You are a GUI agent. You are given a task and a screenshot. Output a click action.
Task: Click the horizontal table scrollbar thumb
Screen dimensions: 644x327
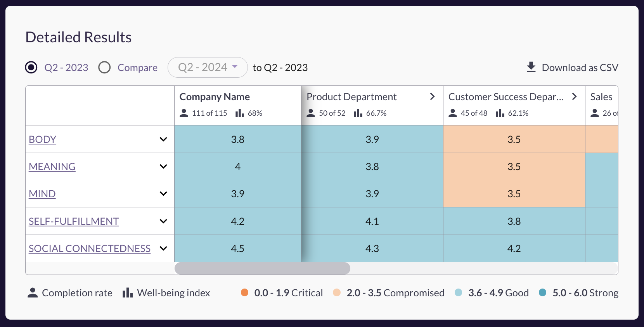(262, 268)
